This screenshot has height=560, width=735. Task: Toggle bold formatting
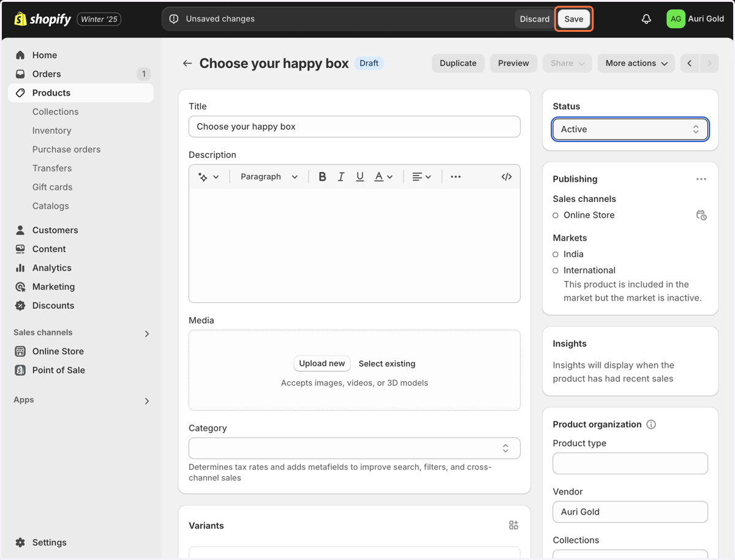tap(322, 177)
